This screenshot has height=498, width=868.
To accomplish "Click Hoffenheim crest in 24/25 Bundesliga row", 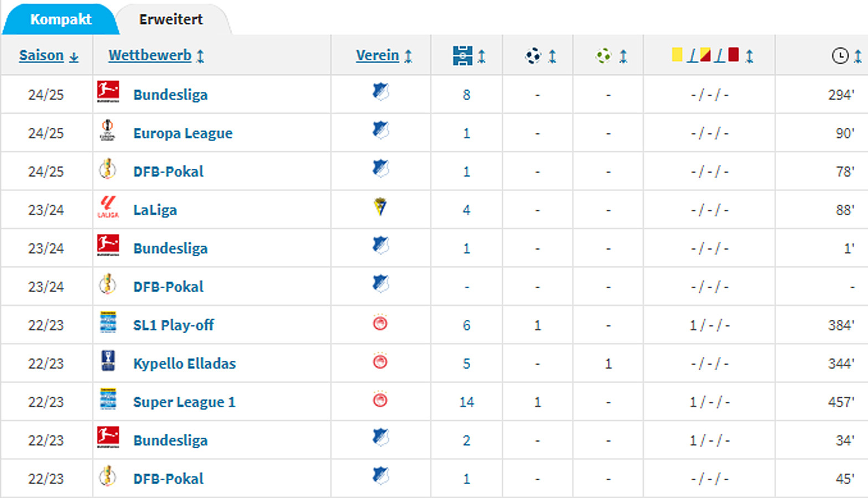I will pos(381,92).
